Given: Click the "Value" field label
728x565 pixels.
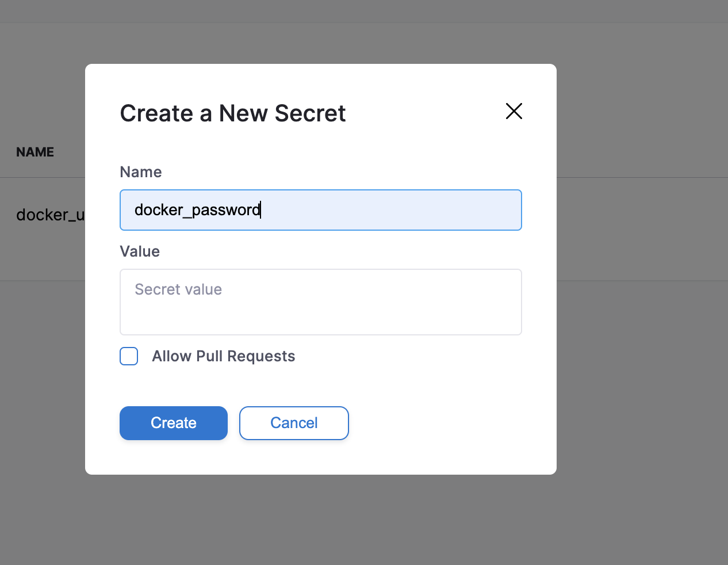Looking at the screenshot, I should [140, 251].
